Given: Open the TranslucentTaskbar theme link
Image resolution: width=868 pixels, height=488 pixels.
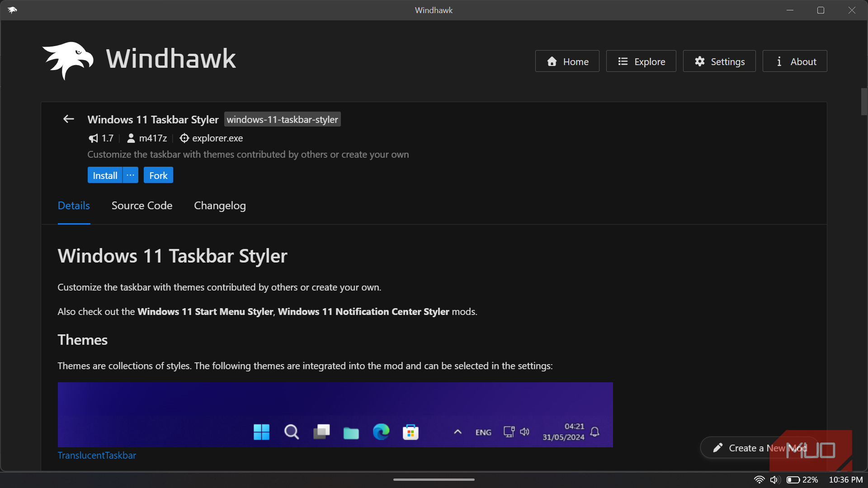Looking at the screenshot, I should click(x=97, y=455).
